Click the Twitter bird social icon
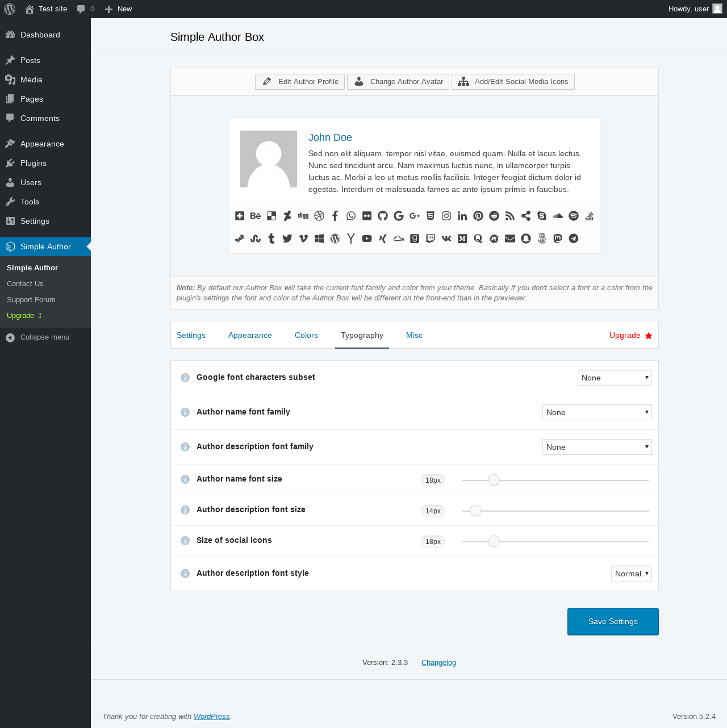The width and height of the screenshot is (727, 728). pyautogui.click(x=287, y=239)
